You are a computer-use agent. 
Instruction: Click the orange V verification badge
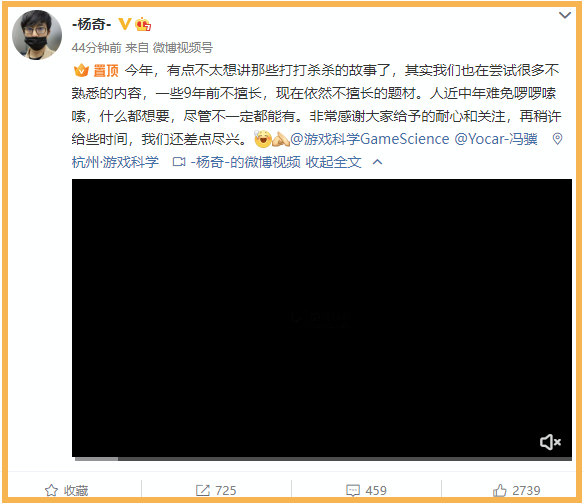124,24
